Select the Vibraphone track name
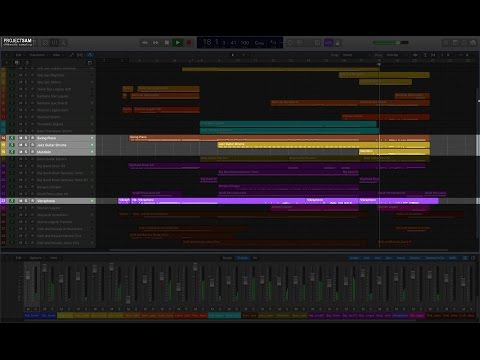 pos(46,201)
